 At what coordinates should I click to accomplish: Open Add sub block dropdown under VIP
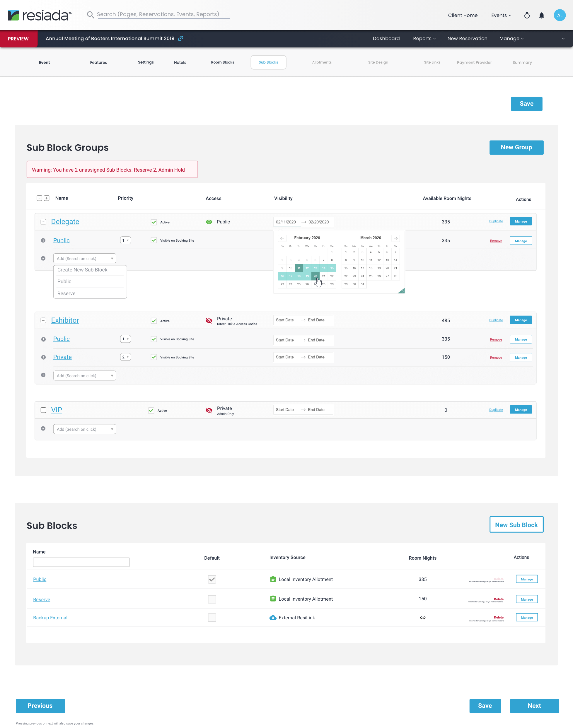click(x=85, y=429)
